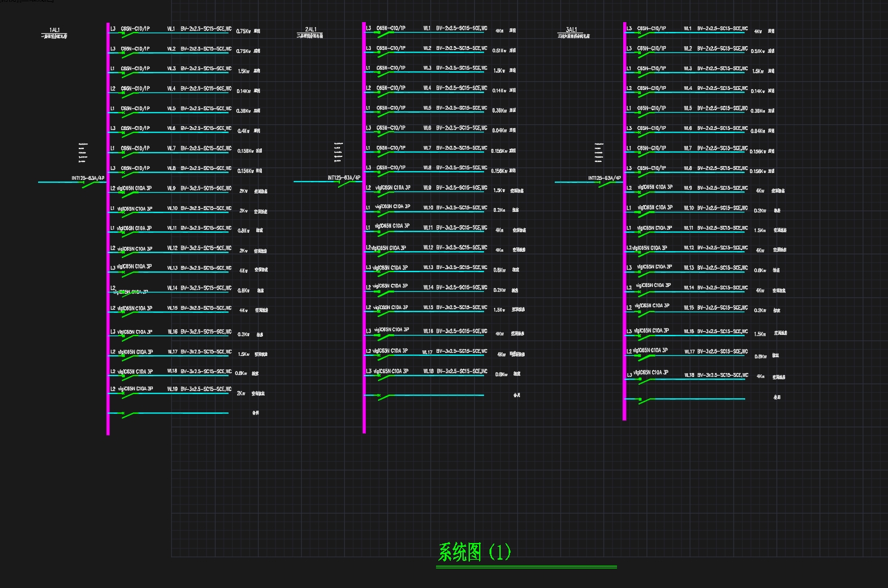Select the magenta busbar of panel 2AL1

[364, 228]
